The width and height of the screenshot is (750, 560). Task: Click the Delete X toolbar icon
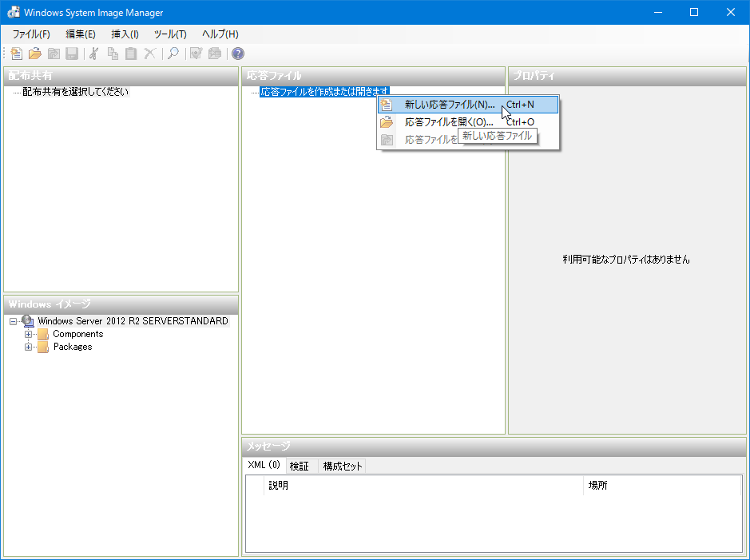click(x=149, y=54)
